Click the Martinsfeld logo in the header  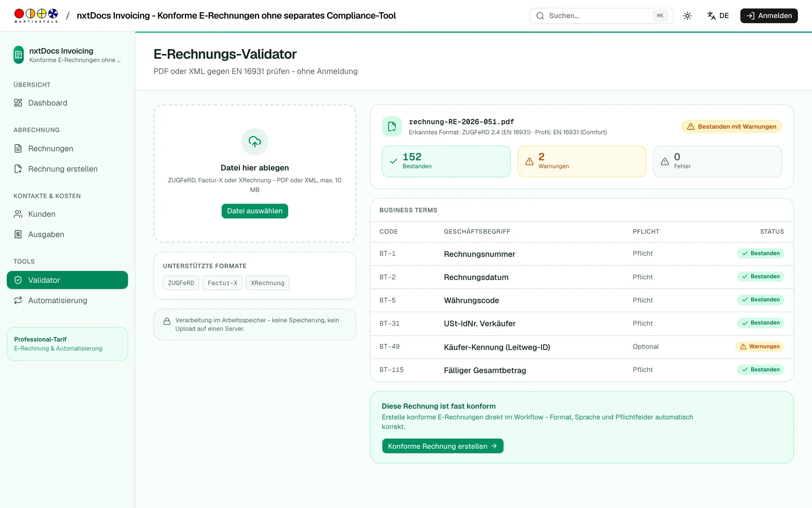[36, 16]
